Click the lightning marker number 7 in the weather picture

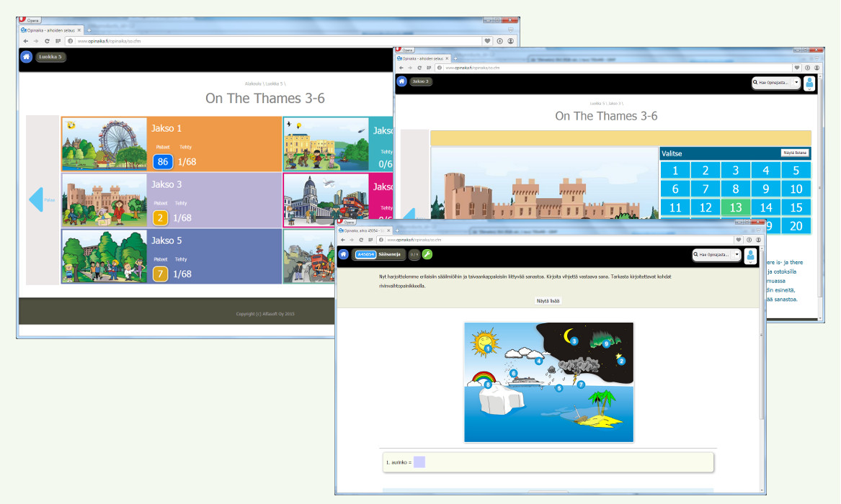click(580, 384)
